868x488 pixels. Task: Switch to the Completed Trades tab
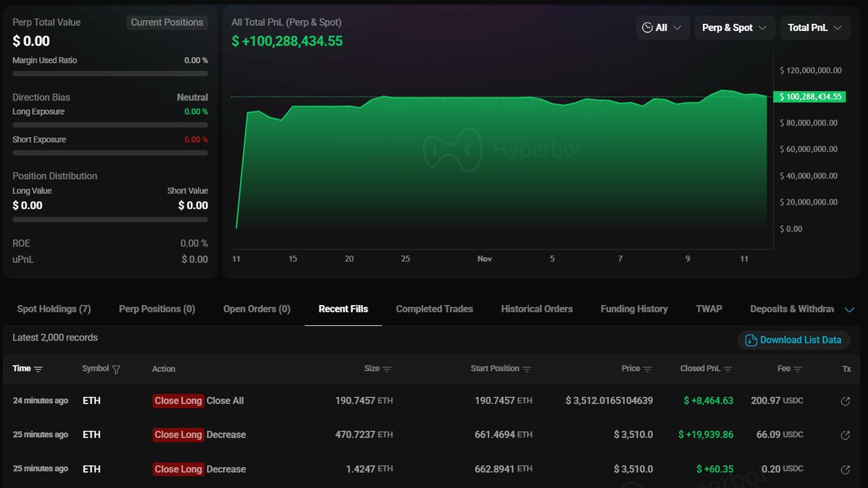[x=434, y=309]
